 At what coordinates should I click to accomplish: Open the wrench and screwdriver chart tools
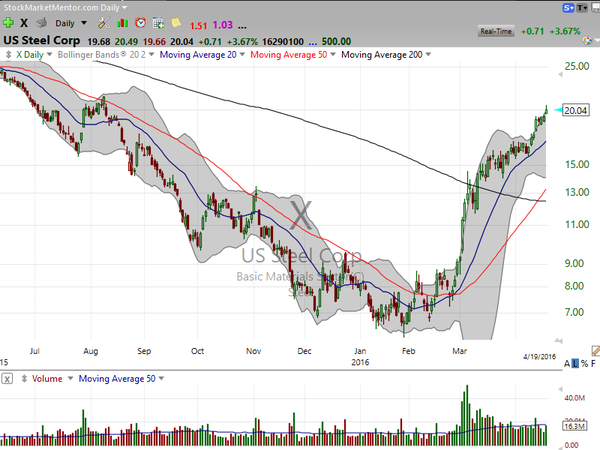103,23
